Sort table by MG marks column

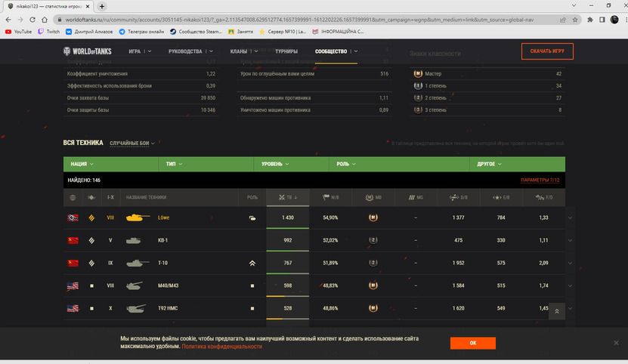416,197
